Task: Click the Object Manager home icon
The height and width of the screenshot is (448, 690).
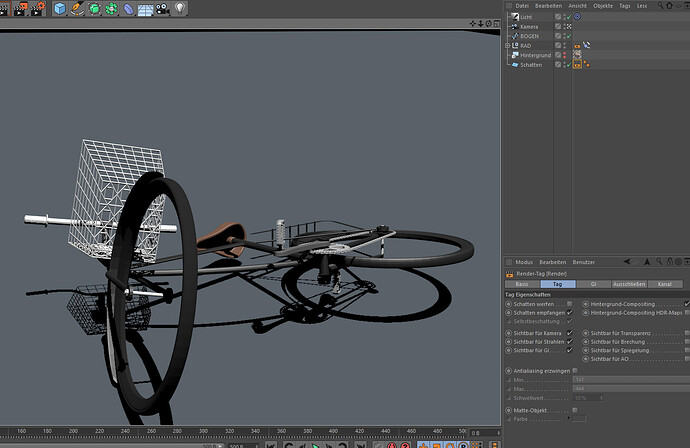Action: tap(669, 5)
